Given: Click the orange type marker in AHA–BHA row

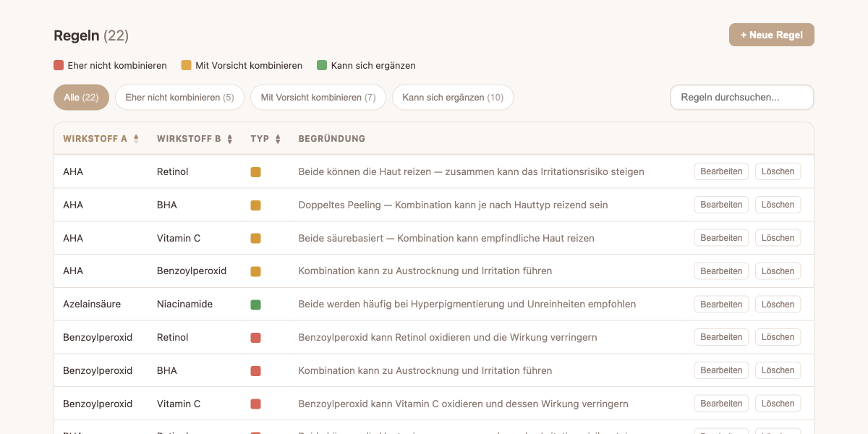Looking at the screenshot, I should [x=255, y=205].
